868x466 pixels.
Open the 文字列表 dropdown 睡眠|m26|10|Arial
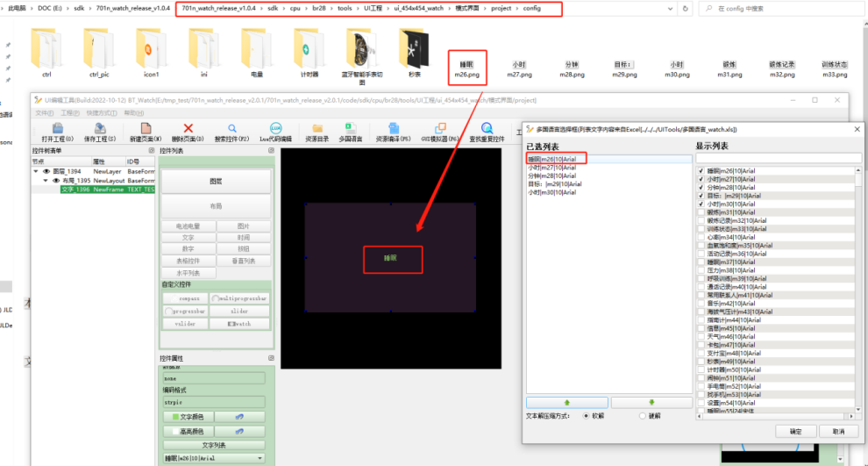tap(214, 458)
